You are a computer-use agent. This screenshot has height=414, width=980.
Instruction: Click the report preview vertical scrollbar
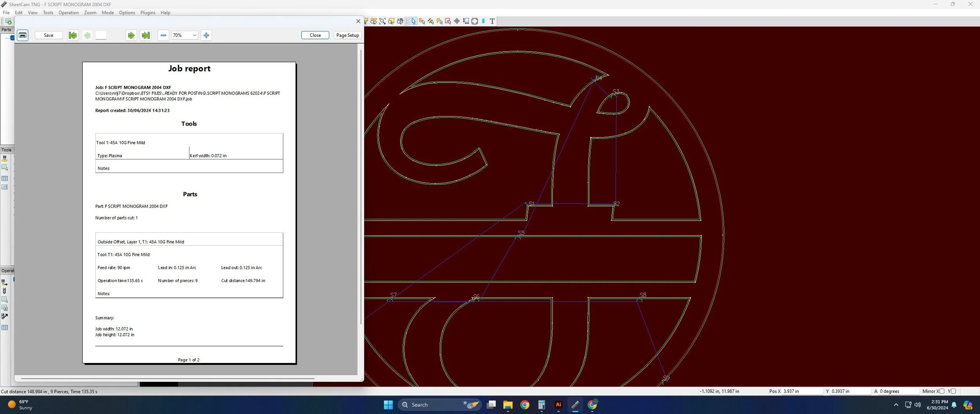[x=361, y=187]
